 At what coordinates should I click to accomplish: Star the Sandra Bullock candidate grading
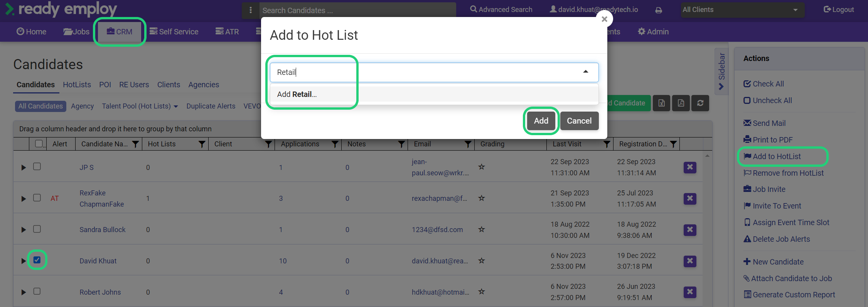pyautogui.click(x=482, y=229)
